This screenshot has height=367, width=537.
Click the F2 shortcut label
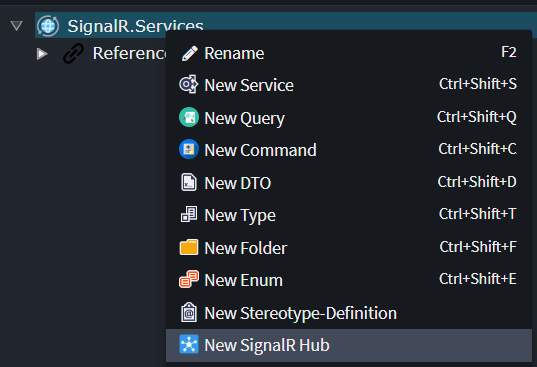509,52
